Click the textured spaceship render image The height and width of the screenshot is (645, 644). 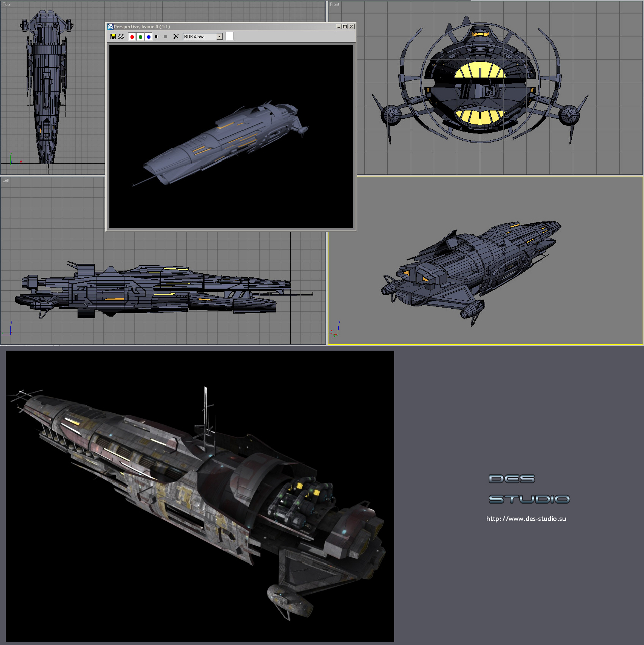pos(200,496)
